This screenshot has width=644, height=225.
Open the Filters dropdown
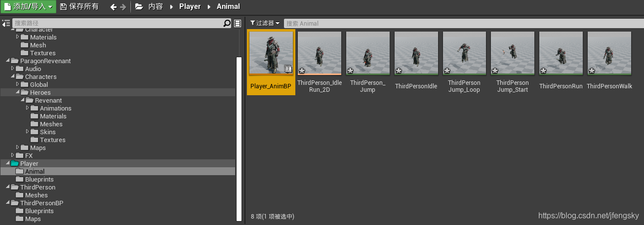(x=265, y=23)
